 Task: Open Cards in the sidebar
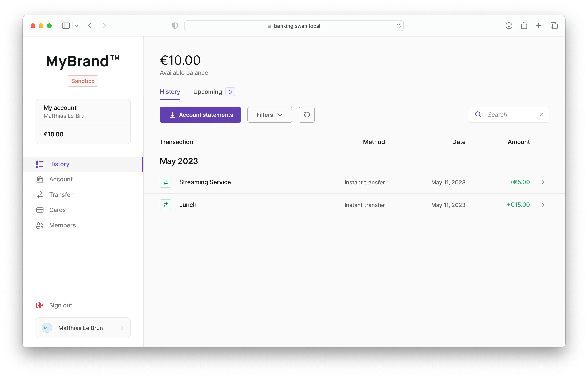(x=57, y=210)
